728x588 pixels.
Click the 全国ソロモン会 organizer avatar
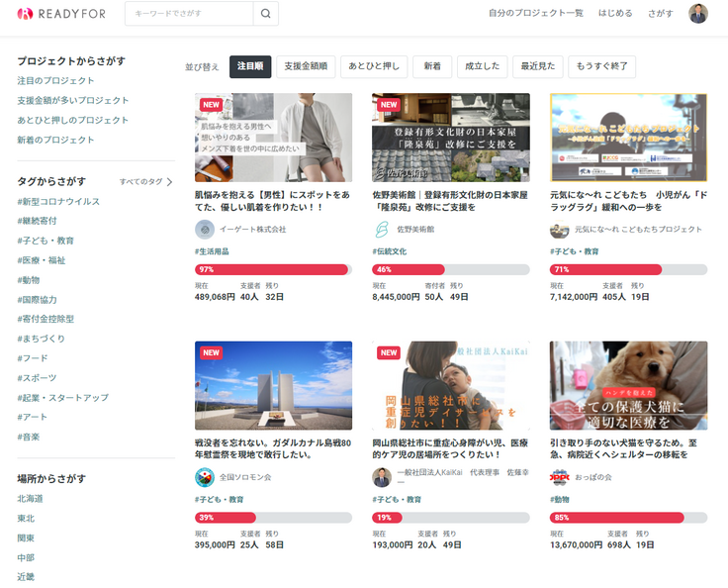click(x=205, y=477)
